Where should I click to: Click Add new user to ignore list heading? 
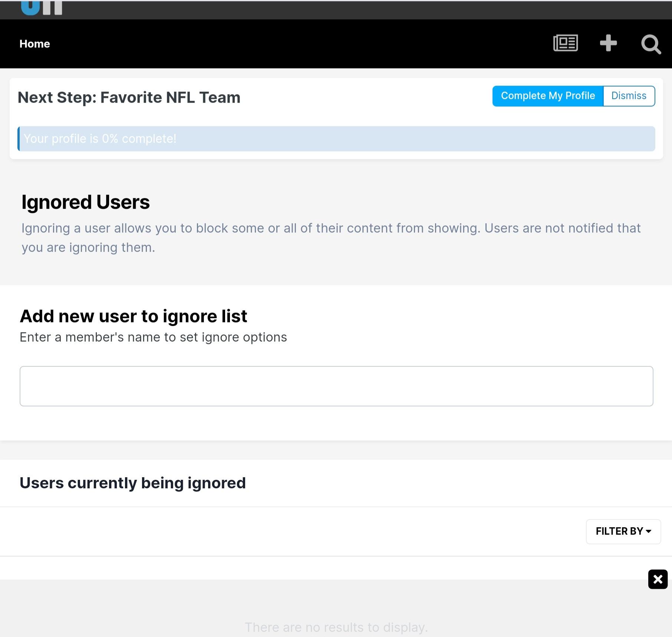tap(134, 316)
